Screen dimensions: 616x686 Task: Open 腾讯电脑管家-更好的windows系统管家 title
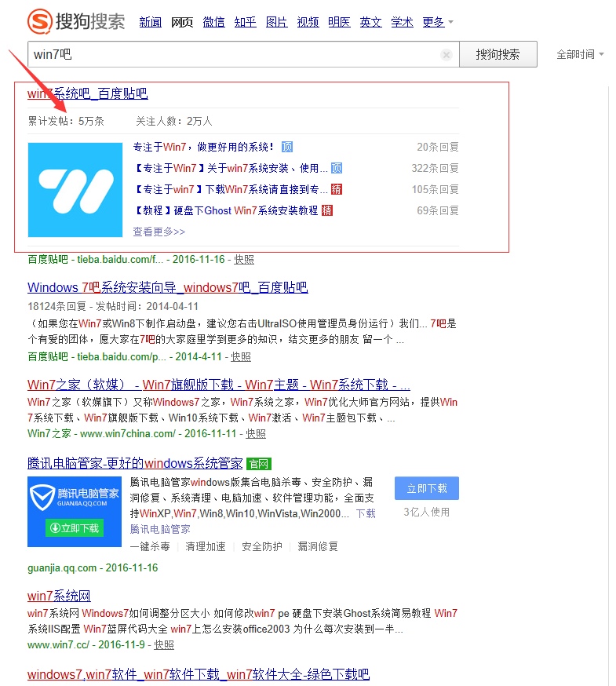[x=135, y=463]
